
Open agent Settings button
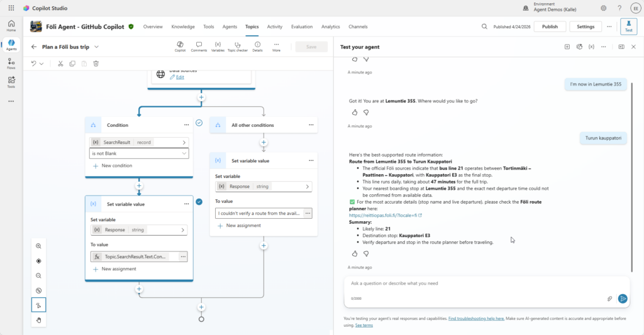point(586,26)
